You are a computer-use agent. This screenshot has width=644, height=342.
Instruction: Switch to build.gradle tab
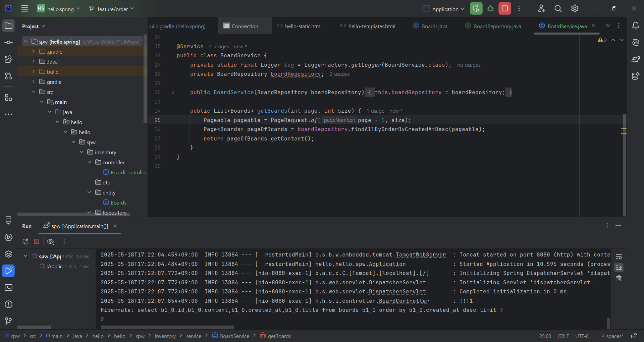[182, 26]
